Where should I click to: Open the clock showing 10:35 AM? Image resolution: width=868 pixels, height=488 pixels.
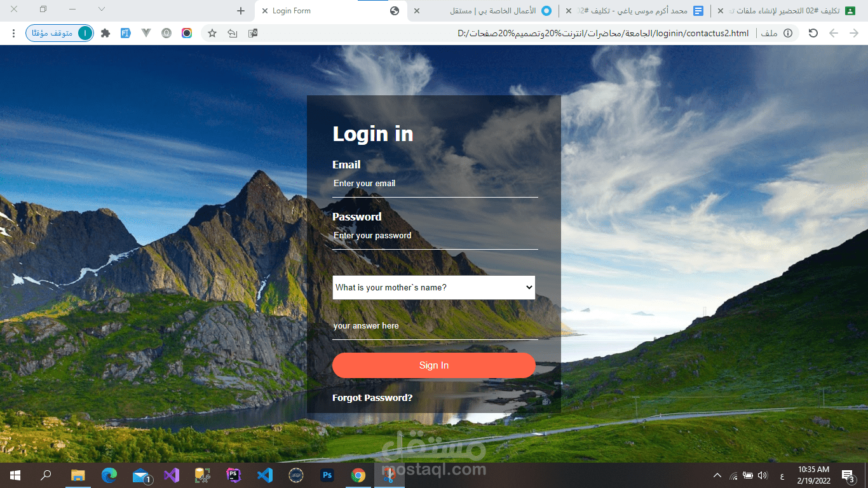click(x=813, y=475)
